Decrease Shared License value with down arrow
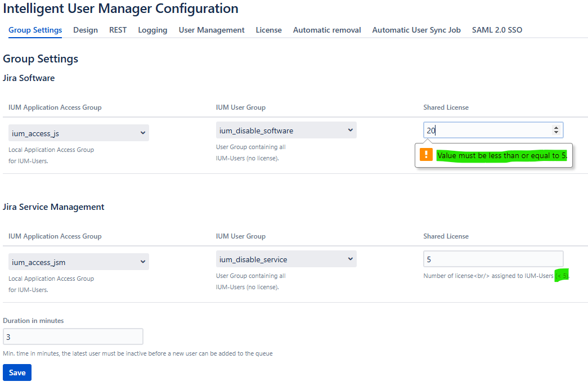588x386 pixels. point(556,133)
